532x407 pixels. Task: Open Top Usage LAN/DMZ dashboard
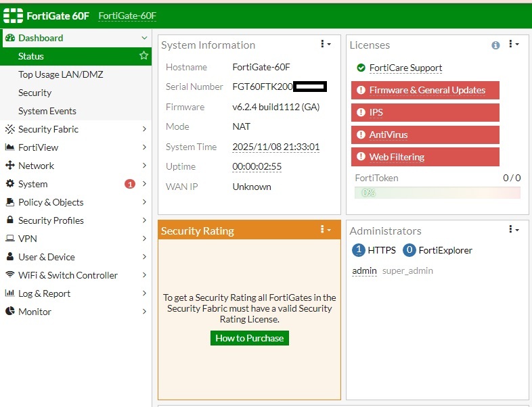coord(61,74)
